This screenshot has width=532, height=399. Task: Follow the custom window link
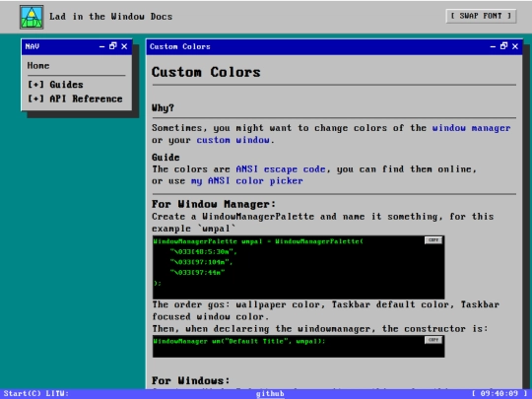click(x=233, y=140)
